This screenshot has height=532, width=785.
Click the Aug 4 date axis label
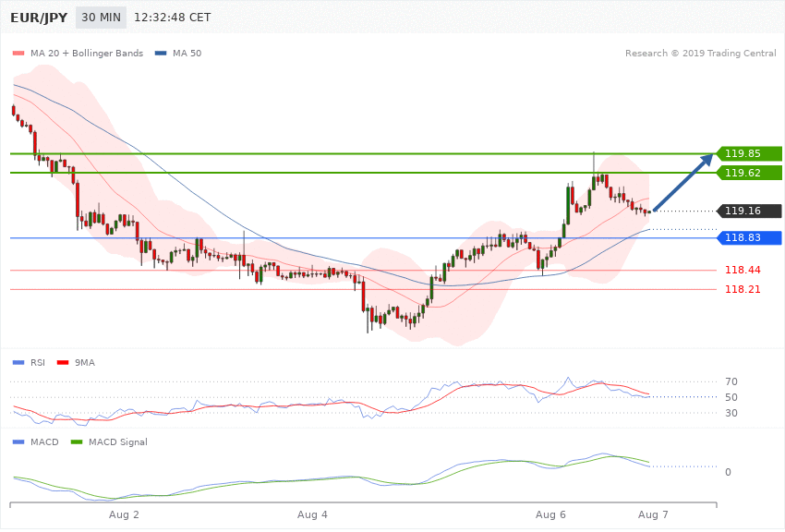pos(312,515)
